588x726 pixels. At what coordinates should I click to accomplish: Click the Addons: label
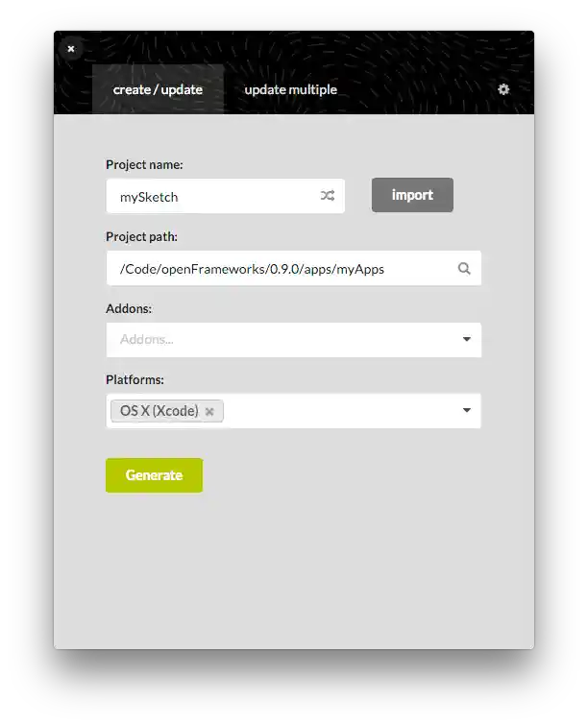(129, 309)
